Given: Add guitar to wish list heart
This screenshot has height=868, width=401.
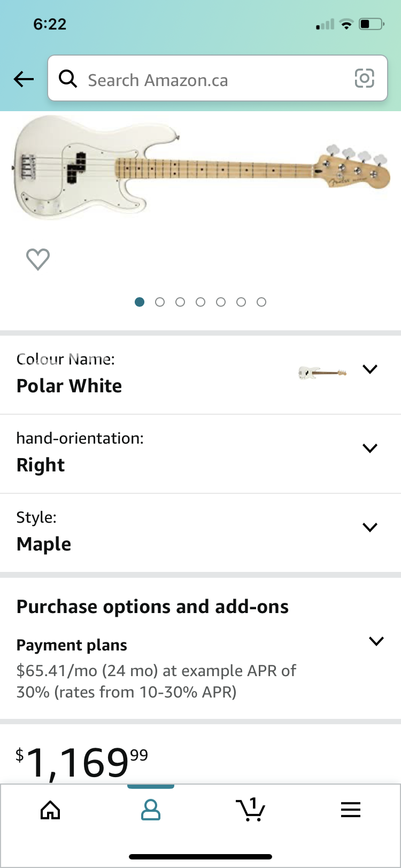Looking at the screenshot, I should pyautogui.click(x=38, y=260).
